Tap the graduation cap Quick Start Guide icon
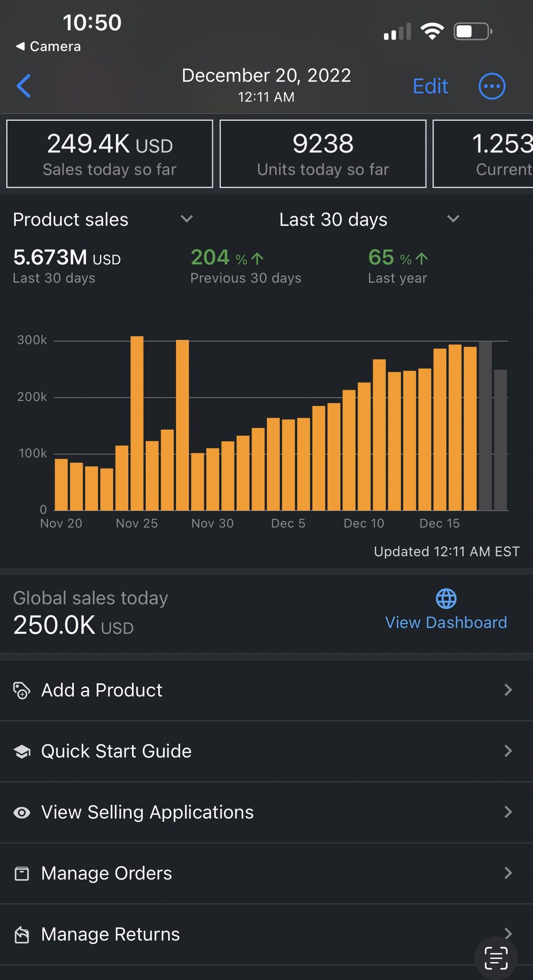533x980 pixels. tap(22, 751)
